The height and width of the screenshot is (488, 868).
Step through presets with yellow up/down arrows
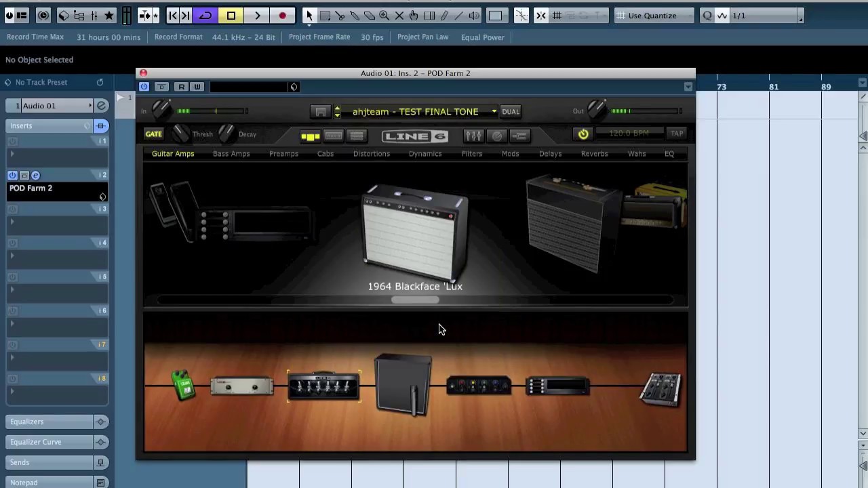point(337,112)
